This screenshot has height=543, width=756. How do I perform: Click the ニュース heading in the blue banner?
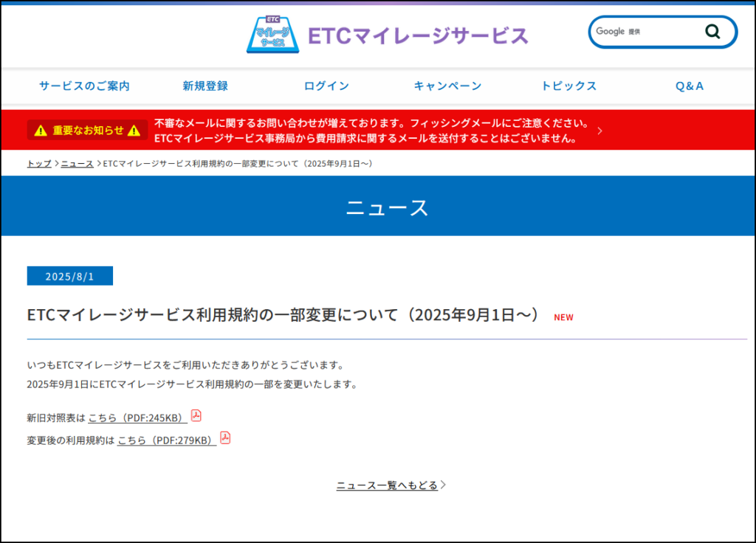pos(387,207)
